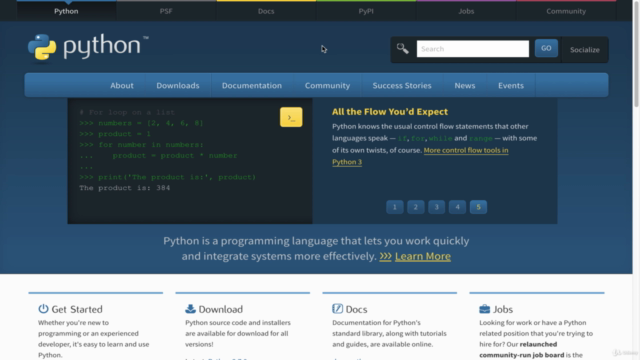Show slide 1 of the code carousel

pyautogui.click(x=395, y=207)
